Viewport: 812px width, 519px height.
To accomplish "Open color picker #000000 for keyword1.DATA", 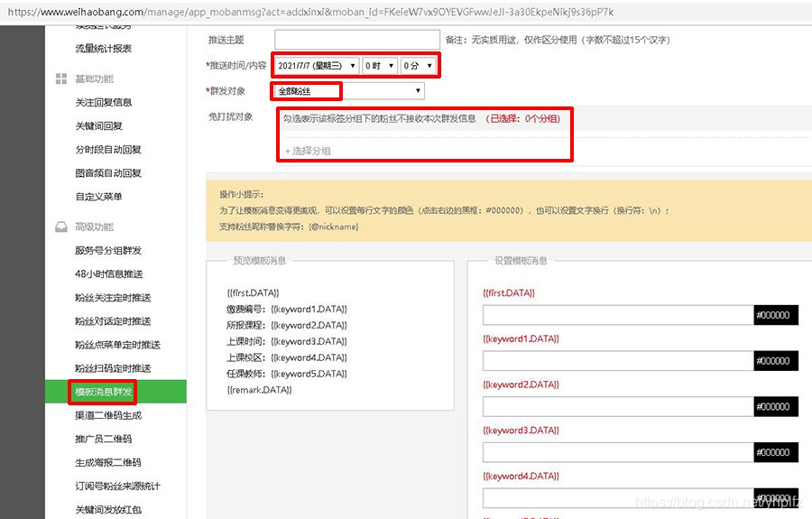I will tap(776, 361).
